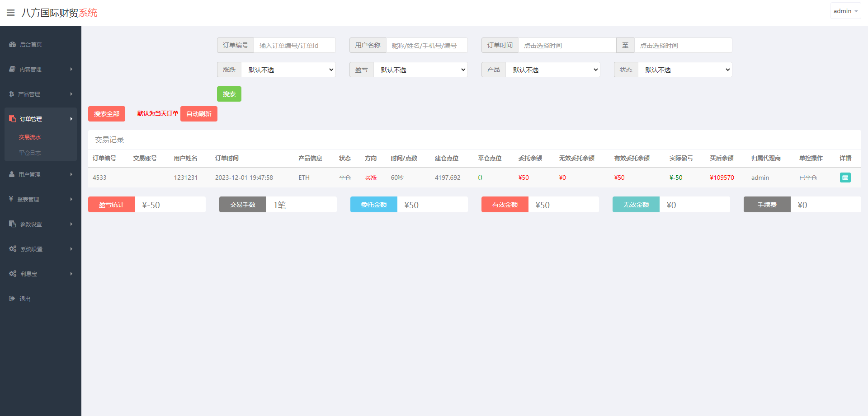Click the 4197.692 open price cell
868x416 pixels.
[448, 178]
